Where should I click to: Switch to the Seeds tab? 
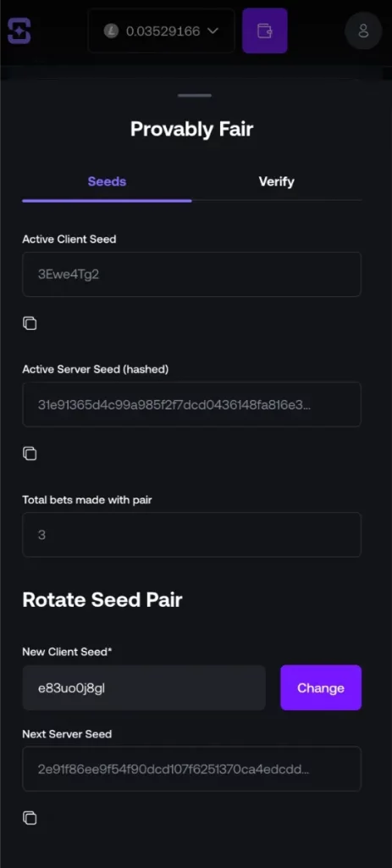107,181
